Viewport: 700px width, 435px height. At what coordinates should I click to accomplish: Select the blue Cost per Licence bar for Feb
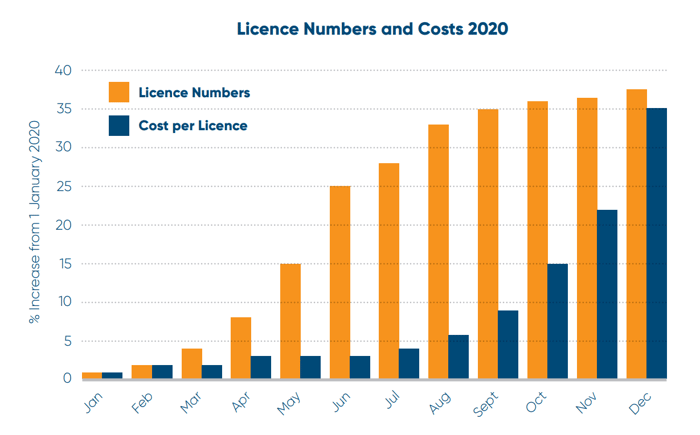click(x=162, y=372)
